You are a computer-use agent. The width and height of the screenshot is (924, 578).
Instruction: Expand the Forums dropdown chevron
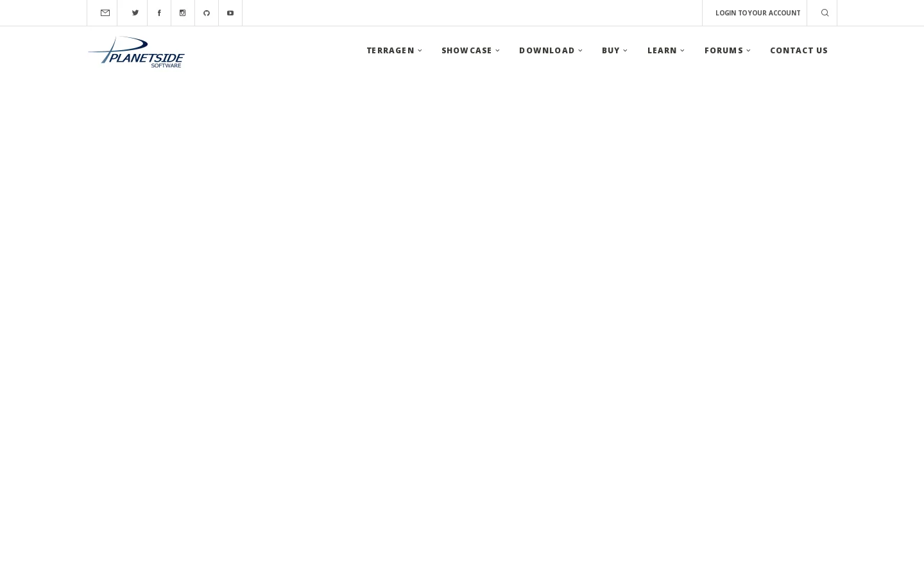(x=749, y=51)
